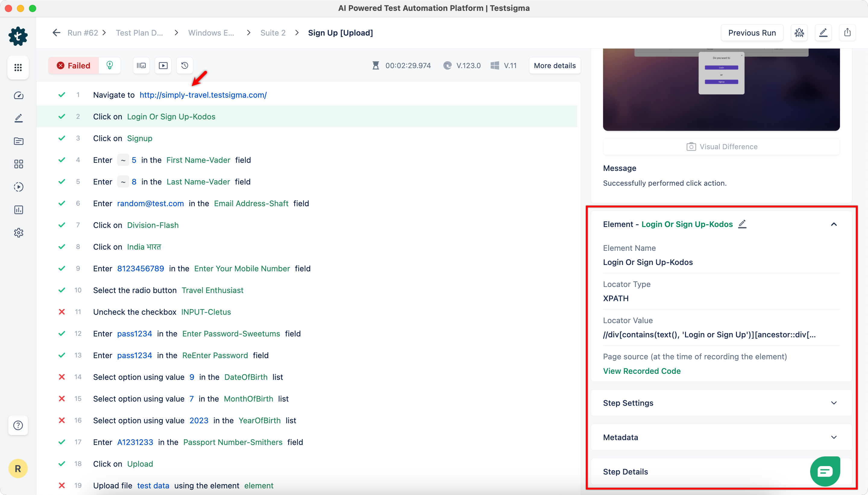Viewport: 868px width, 495px height.
Task: Open the chat bubble in bottom right corner
Action: 825,471
